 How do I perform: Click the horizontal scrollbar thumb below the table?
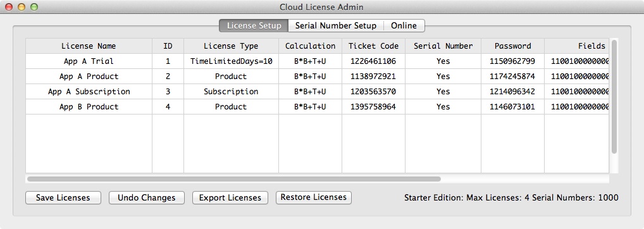tap(233, 179)
